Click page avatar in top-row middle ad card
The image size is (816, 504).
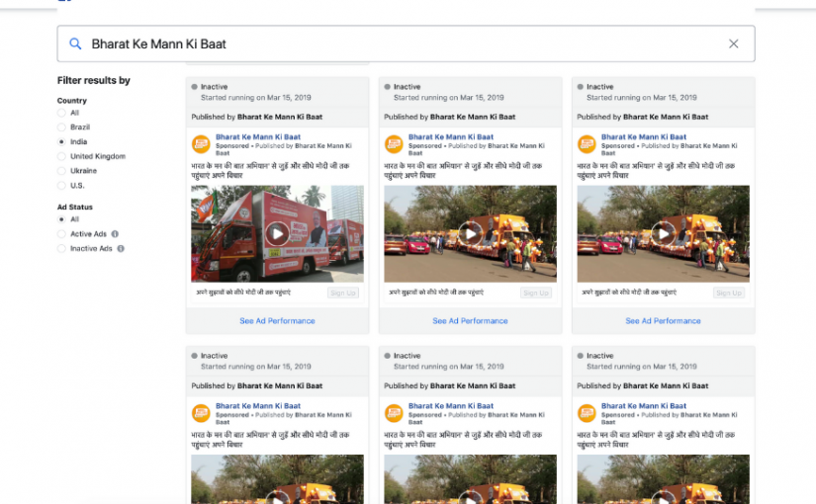coord(394,144)
